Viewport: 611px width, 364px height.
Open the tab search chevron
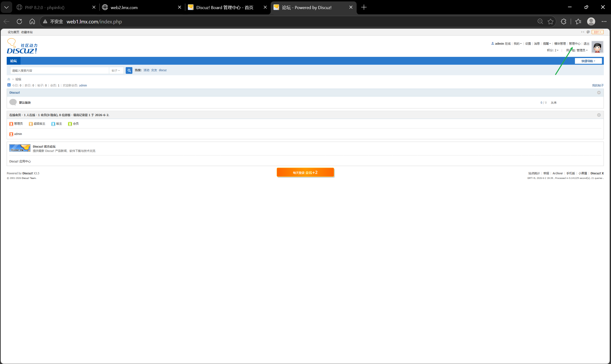[7, 7]
